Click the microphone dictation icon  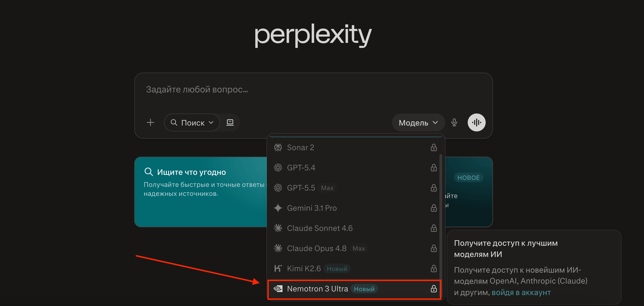coord(454,122)
